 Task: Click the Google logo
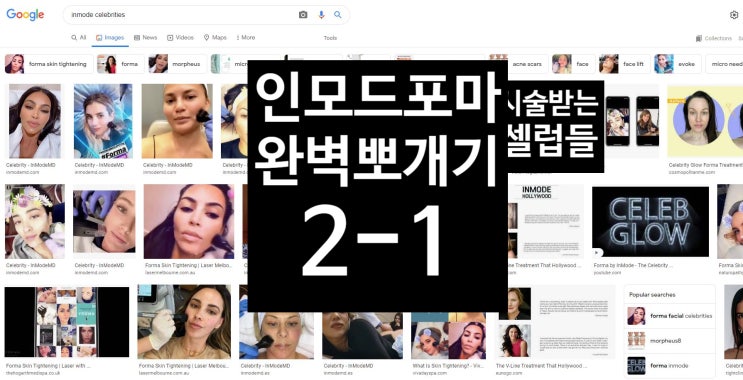coord(25,15)
